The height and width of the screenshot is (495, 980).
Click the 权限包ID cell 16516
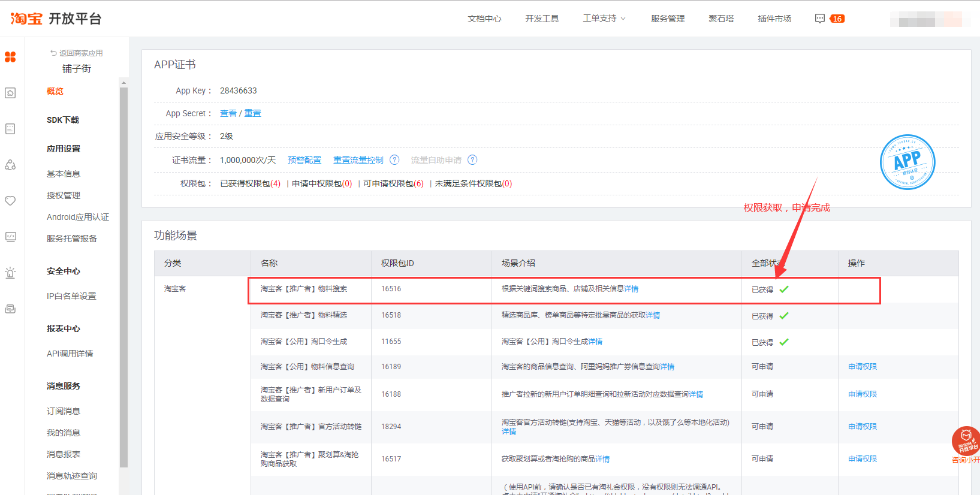391,289
